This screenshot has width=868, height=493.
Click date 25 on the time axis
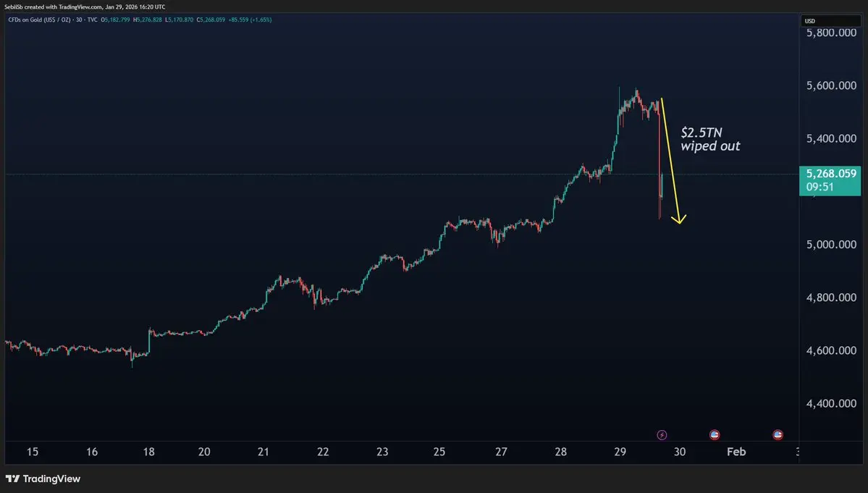439,452
